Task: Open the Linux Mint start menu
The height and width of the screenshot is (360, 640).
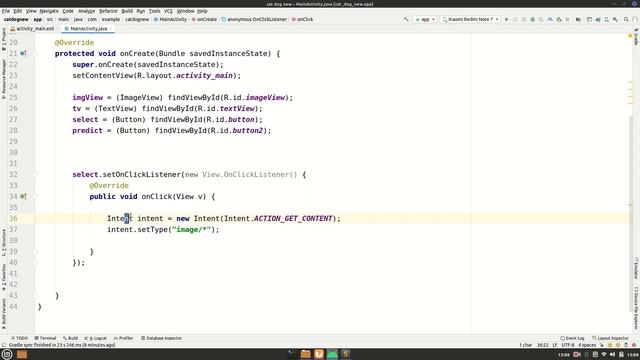Action: pyautogui.click(x=7, y=354)
